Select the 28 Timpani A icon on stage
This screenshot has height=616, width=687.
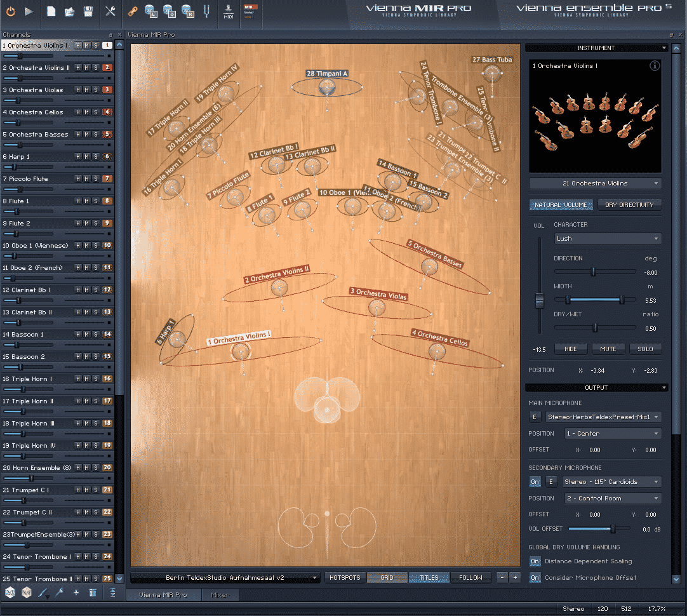tap(327, 88)
